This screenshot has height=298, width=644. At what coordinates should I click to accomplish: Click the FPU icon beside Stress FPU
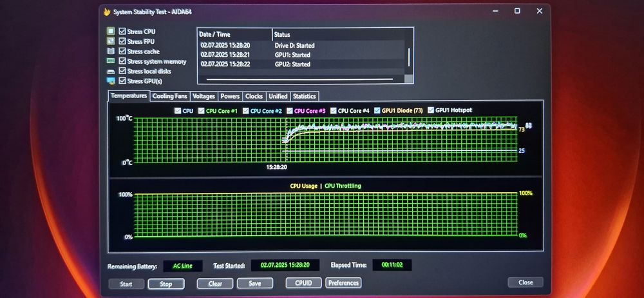pos(111,41)
